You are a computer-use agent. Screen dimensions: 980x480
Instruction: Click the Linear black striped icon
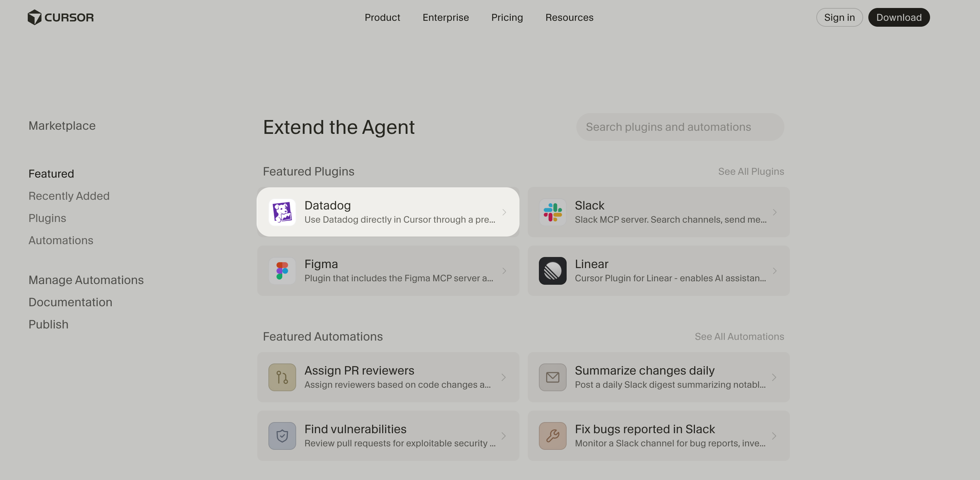552,271
